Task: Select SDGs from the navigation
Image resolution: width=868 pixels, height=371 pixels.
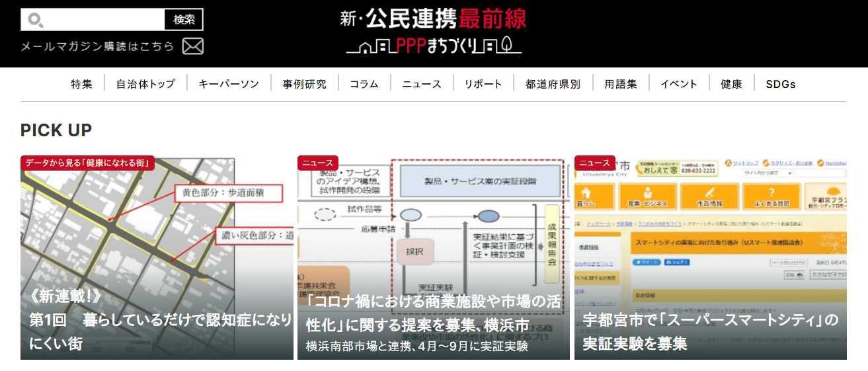Action: pos(780,84)
